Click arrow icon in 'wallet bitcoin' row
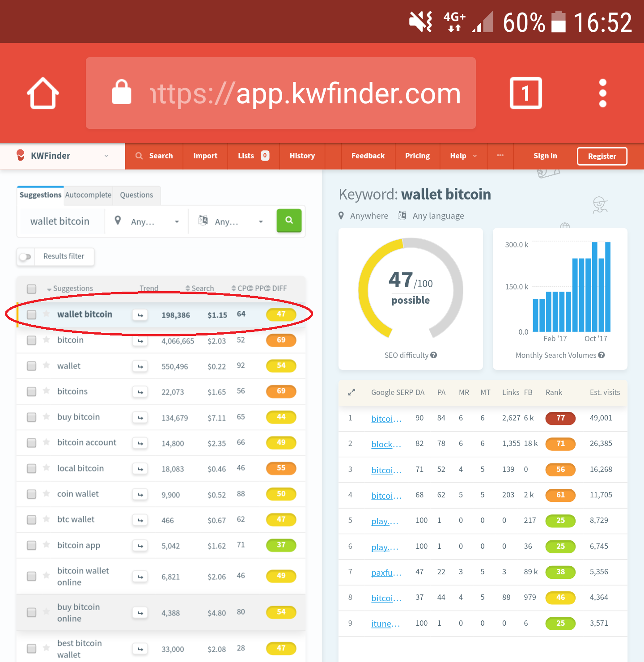644x662 pixels. pyautogui.click(x=140, y=315)
